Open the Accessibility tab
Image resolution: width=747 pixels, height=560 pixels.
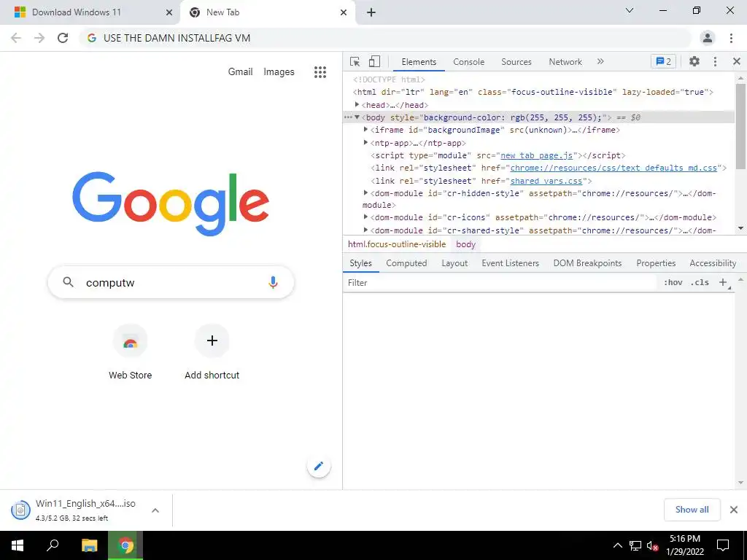pyautogui.click(x=713, y=263)
